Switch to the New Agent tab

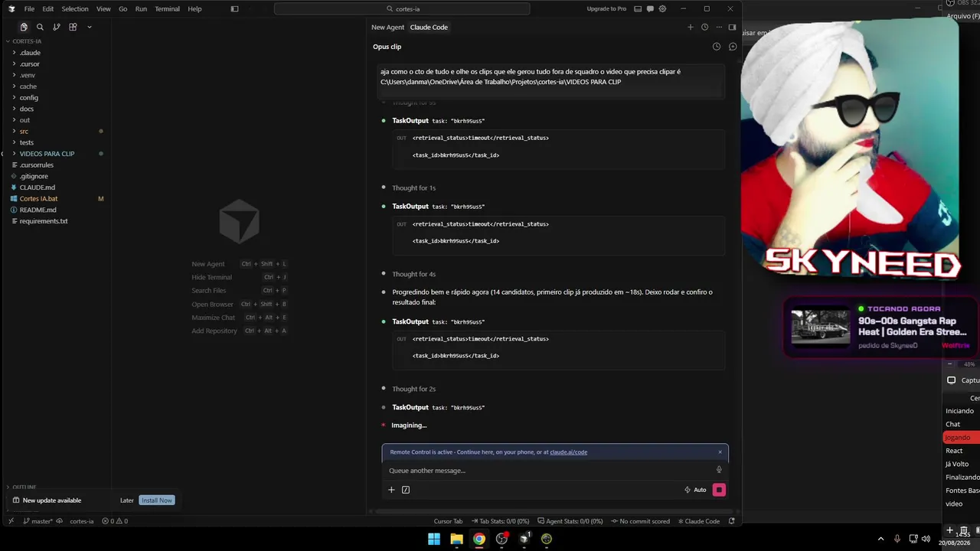[x=387, y=28]
